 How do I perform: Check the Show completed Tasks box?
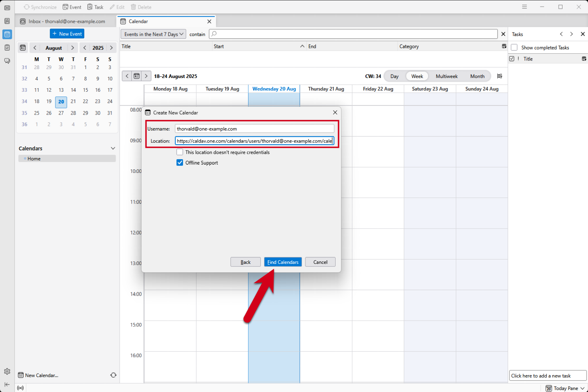514,47
